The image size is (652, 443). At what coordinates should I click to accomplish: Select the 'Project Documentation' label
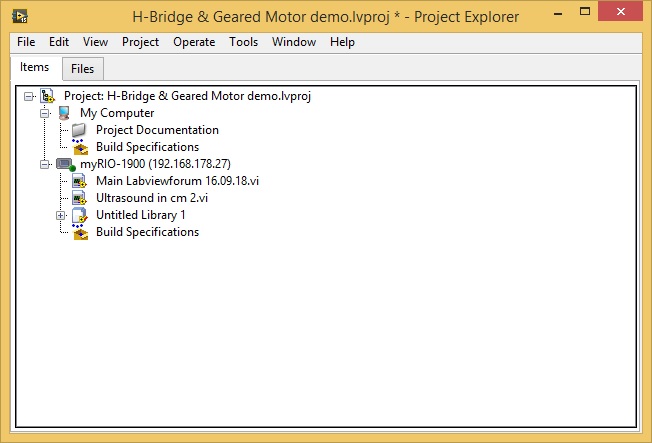157,130
